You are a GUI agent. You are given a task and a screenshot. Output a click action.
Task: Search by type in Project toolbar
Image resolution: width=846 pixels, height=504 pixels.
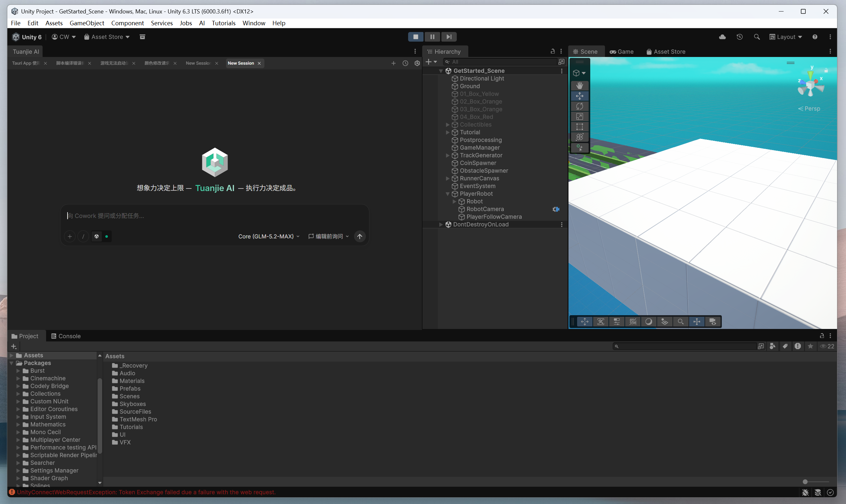[x=772, y=346]
